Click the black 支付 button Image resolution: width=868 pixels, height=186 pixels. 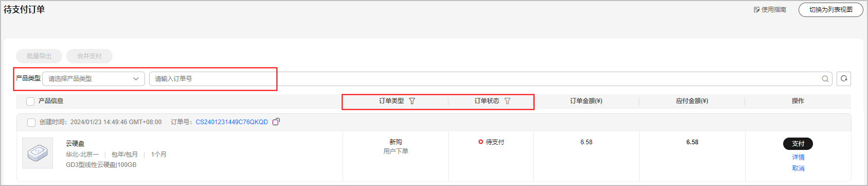click(798, 144)
